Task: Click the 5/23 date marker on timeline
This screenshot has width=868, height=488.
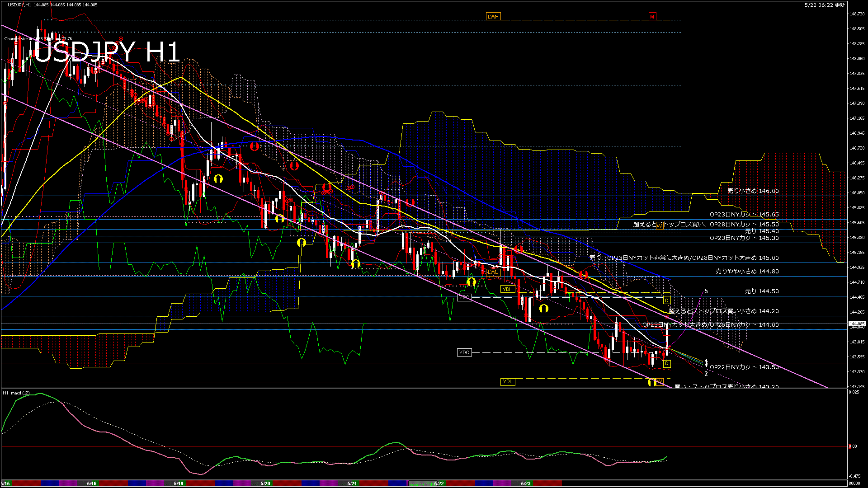Action: pyautogui.click(x=526, y=483)
